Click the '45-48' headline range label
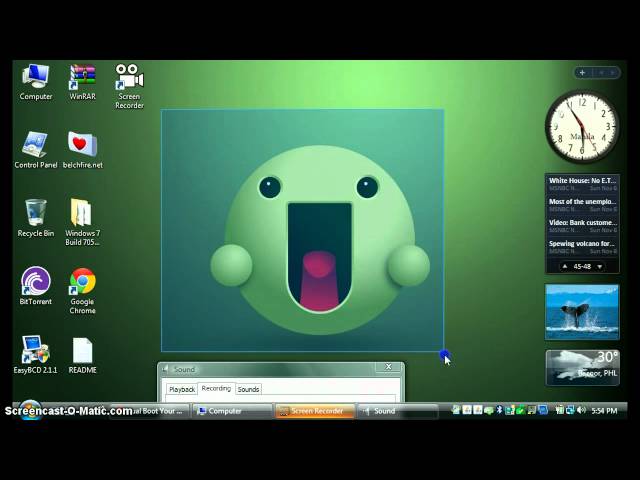Screen dimensions: 640x480 [582, 267]
